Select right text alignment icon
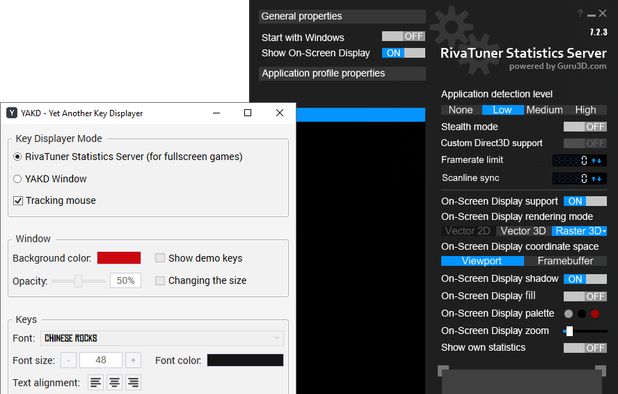The width and height of the screenshot is (618, 394). click(133, 382)
